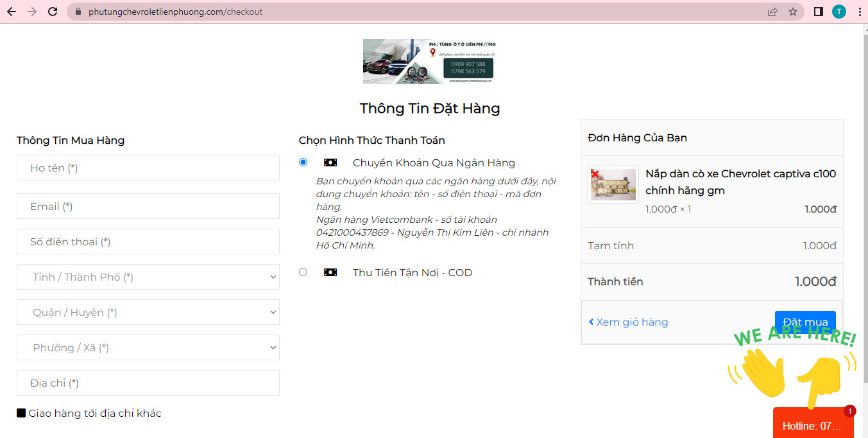This screenshot has height=438, width=868.
Task: Click the store logo banner
Action: (x=430, y=62)
